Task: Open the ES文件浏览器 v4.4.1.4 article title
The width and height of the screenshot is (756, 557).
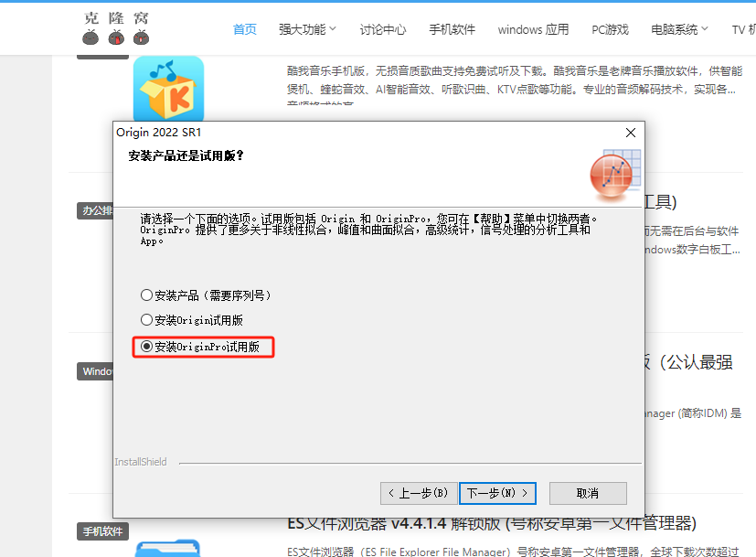Action: [x=492, y=523]
